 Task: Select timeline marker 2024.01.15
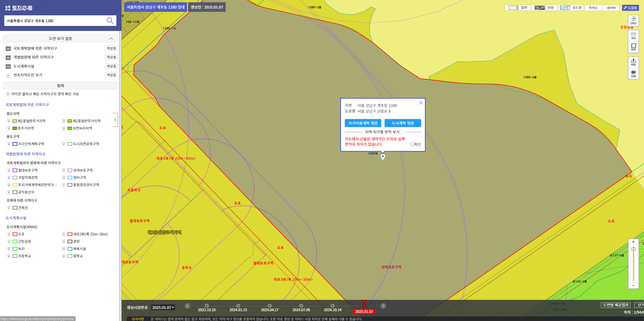pos(238,306)
